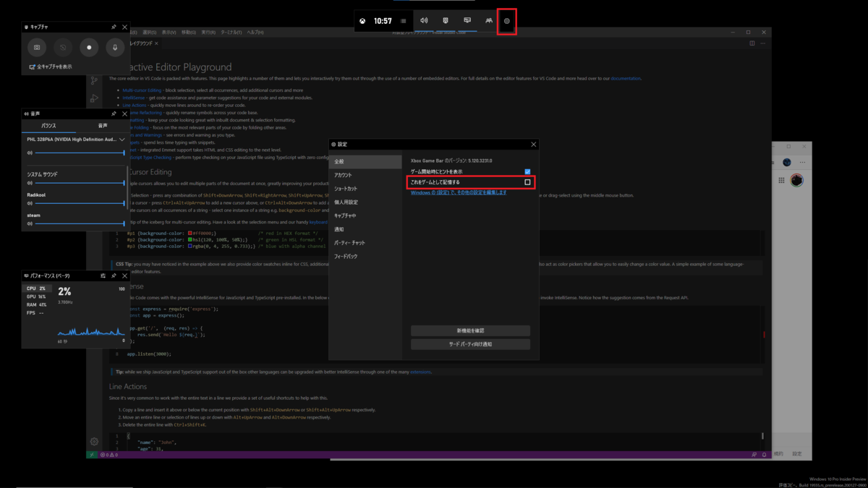This screenshot has width=868, height=488.
Task: Click red #ff0000 color swatch in code
Action: tap(190, 234)
